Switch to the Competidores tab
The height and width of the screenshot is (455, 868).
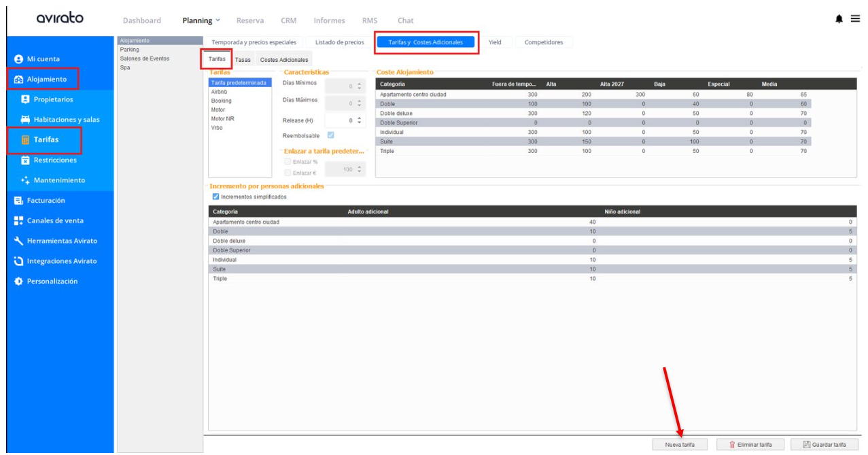coord(544,42)
